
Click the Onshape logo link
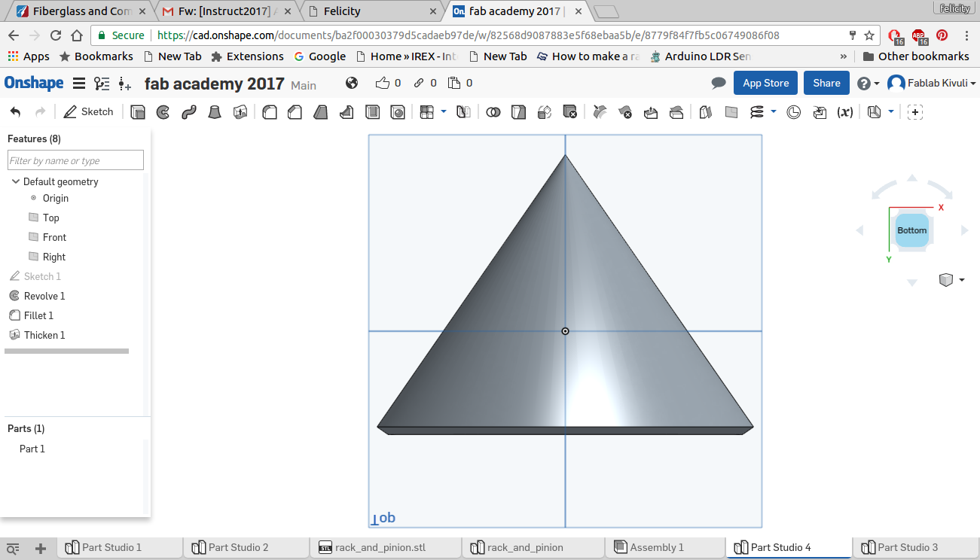coord(34,83)
